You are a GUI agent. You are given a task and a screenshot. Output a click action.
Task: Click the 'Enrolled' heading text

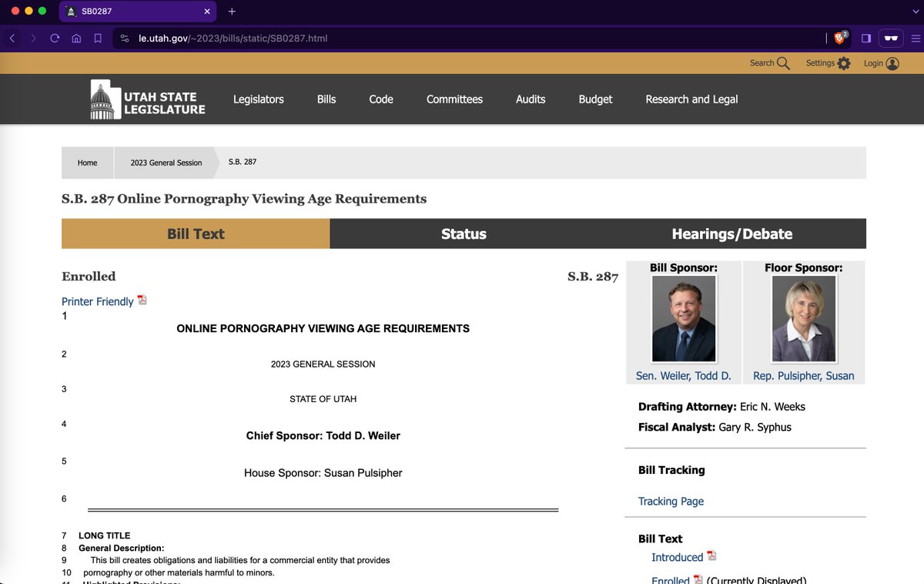coord(89,276)
